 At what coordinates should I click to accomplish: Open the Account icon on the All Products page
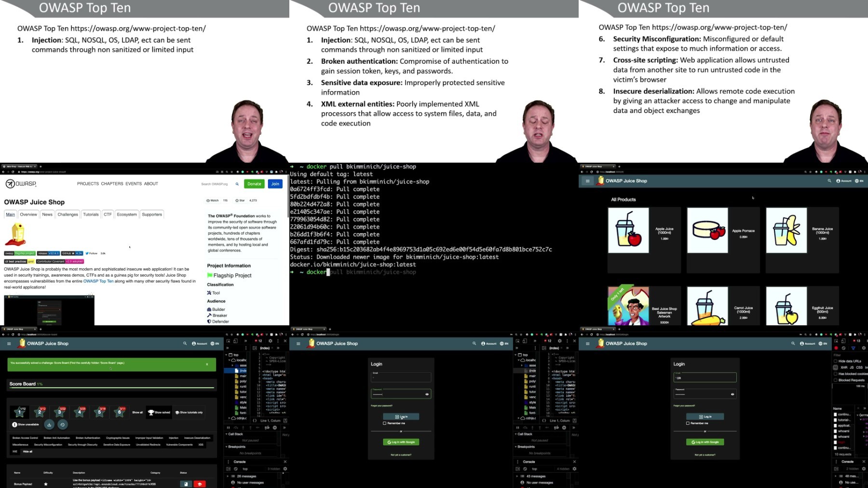pyautogui.click(x=844, y=181)
